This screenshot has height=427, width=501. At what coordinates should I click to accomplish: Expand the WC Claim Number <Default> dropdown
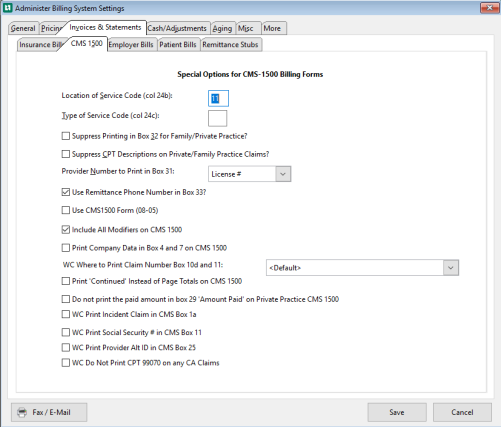[451, 268]
